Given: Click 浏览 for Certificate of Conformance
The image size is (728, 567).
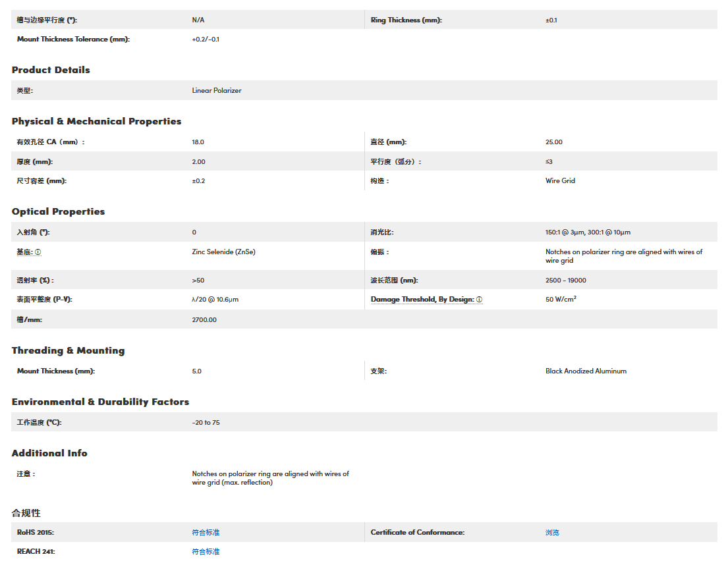Looking at the screenshot, I should [x=552, y=532].
